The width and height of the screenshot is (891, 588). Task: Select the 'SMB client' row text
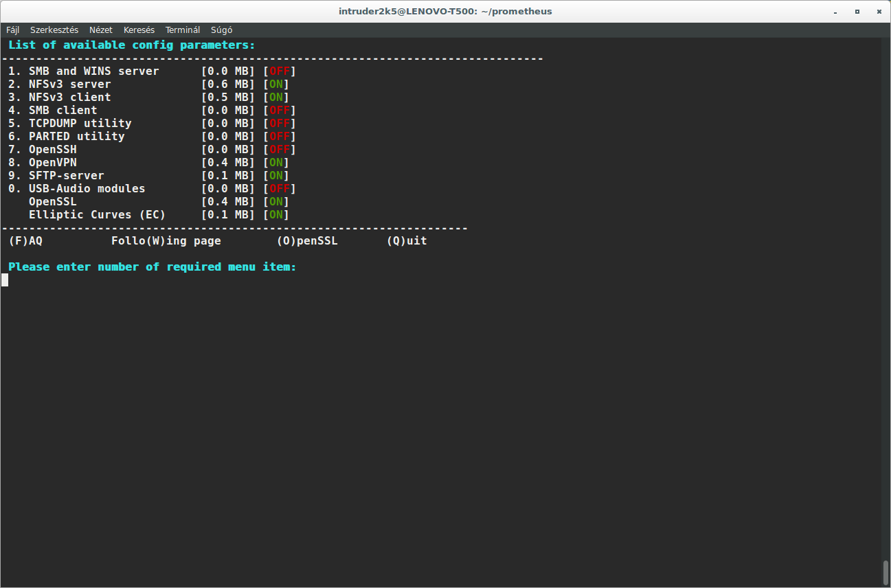pyautogui.click(x=63, y=111)
